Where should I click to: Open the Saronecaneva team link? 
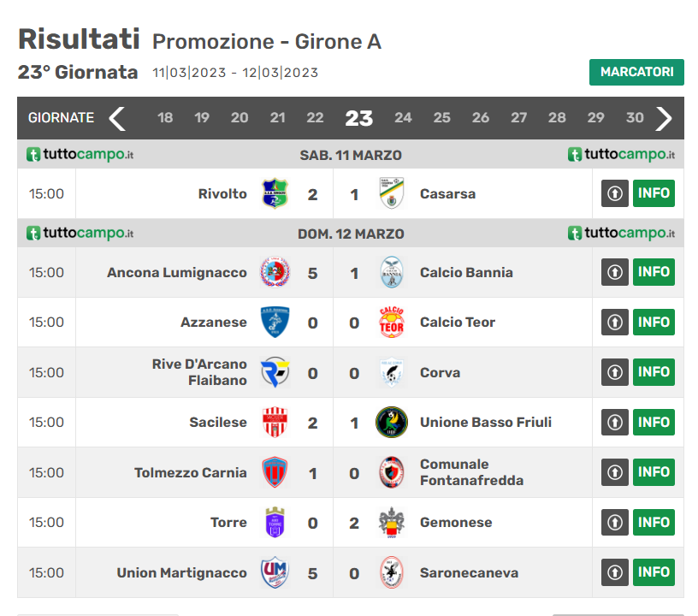tap(469, 573)
